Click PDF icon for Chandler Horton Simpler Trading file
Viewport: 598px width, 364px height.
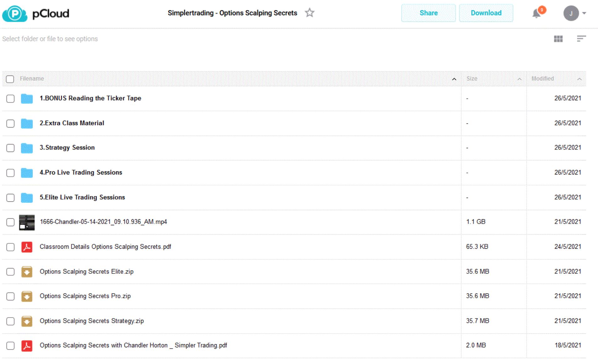[27, 346]
